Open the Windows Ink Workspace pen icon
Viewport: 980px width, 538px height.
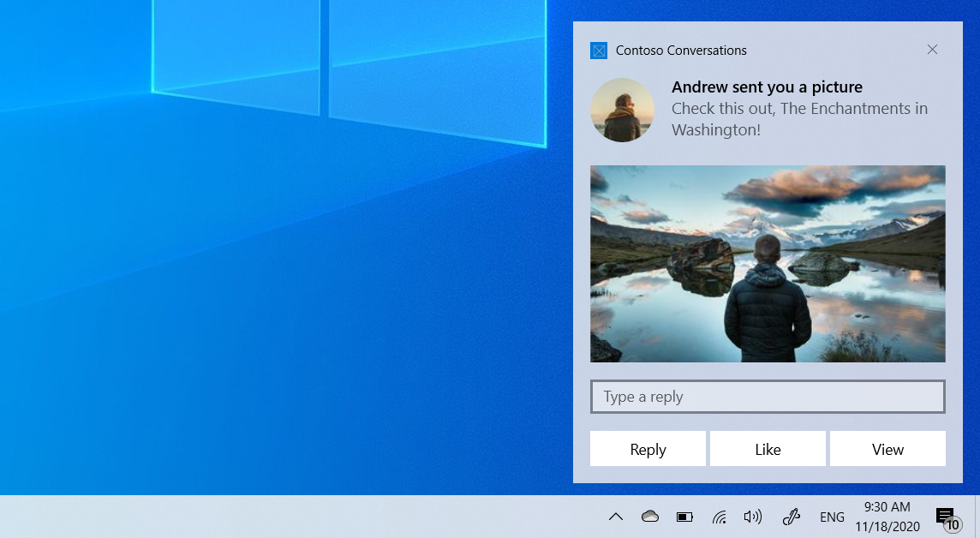click(x=791, y=517)
